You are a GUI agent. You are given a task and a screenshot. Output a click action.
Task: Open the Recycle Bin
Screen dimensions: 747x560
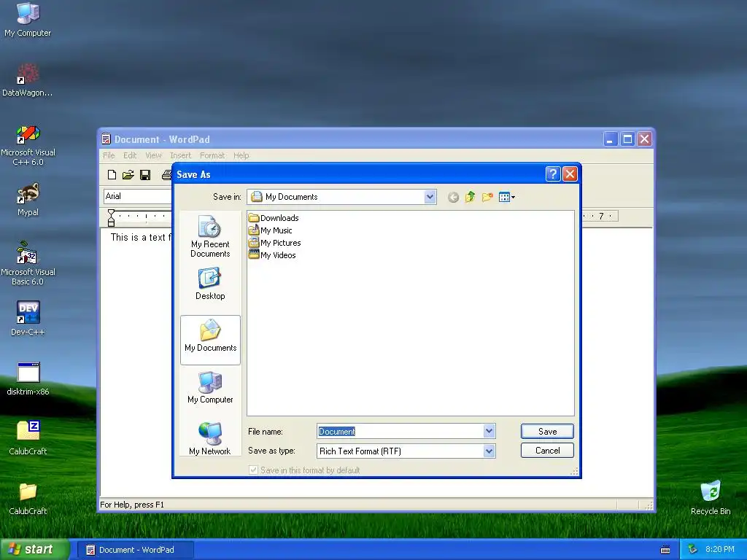pyautogui.click(x=711, y=498)
